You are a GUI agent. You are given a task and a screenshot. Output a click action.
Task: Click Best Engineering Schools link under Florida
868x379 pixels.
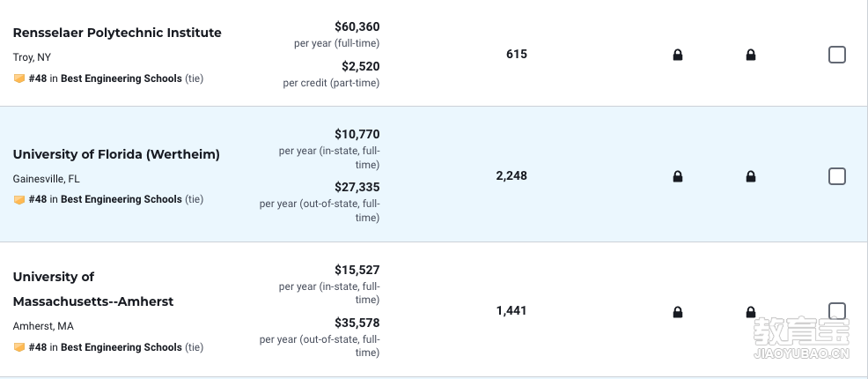point(121,199)
